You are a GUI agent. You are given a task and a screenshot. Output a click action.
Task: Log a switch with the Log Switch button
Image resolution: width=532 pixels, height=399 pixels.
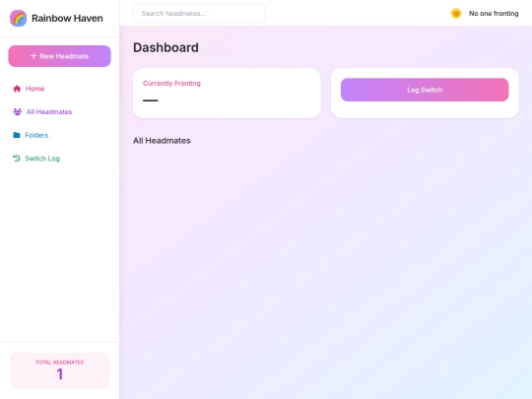tap(425, 90)
